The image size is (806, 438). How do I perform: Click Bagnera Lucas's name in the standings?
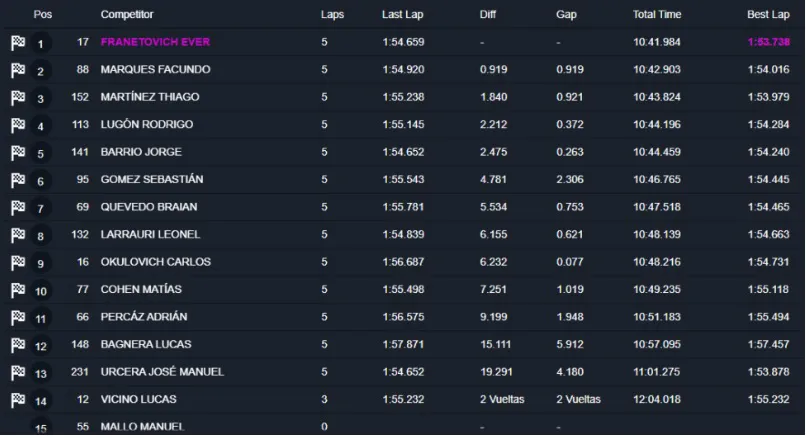pos(144,345)
